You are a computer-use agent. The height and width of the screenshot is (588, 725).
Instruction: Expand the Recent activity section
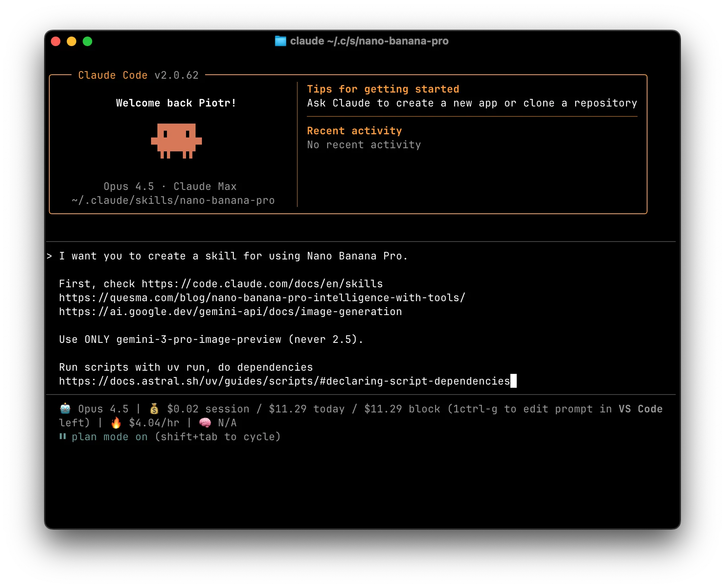pyautogui.click(x=354, y=131)
